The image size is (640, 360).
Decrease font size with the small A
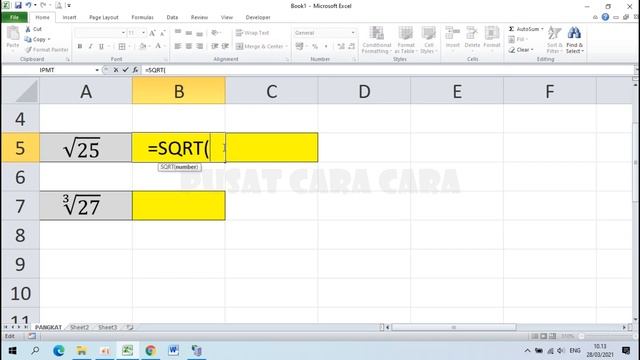(x=162, y=33)
